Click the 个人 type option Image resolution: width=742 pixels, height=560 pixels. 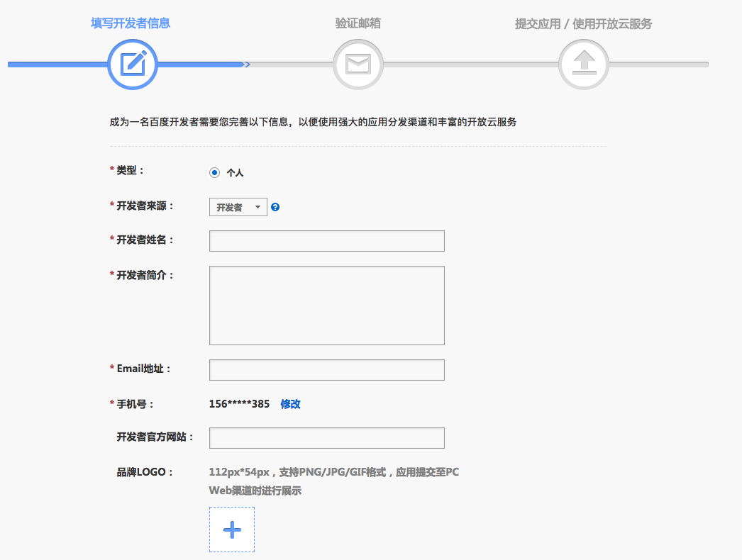pos(234,172)
